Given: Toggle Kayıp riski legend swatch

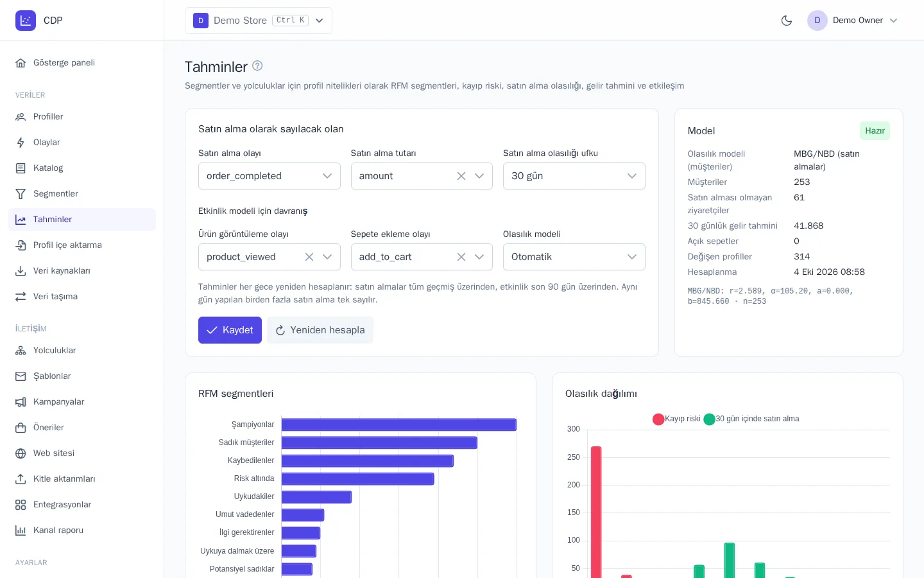Looking at the screenshot, I should pos(658,419).
